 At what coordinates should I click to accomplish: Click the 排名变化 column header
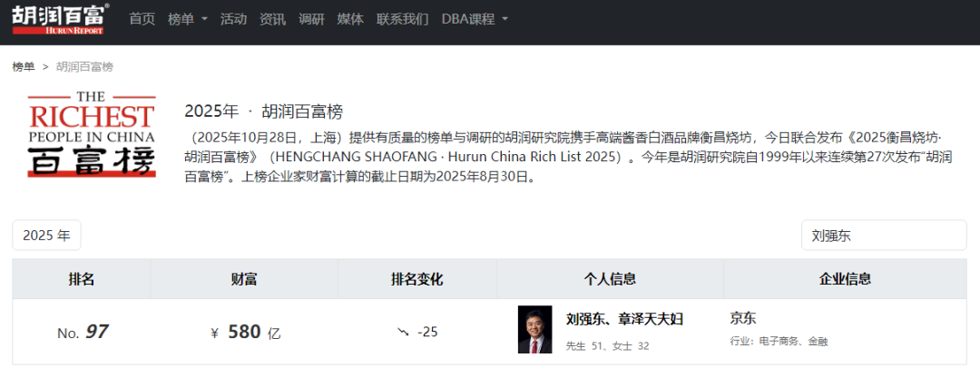click(x=416, y=279)
